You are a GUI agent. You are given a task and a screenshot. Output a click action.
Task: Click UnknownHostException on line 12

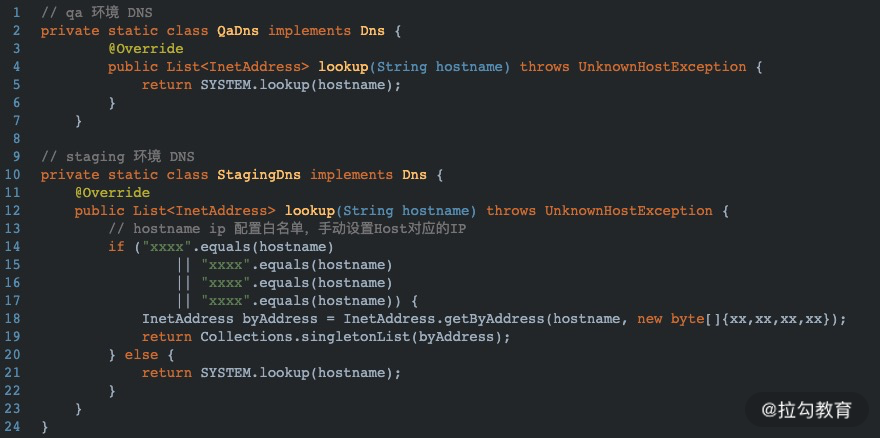click(x=629, y=211)
